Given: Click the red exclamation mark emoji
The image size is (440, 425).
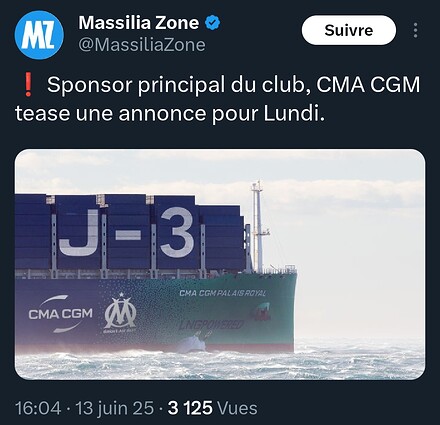Looking at the screenshot, I should click(x=28, y=85).
